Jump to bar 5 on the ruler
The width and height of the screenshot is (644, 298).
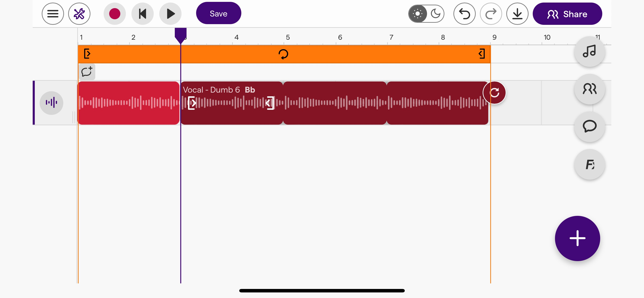coord(288,37)
